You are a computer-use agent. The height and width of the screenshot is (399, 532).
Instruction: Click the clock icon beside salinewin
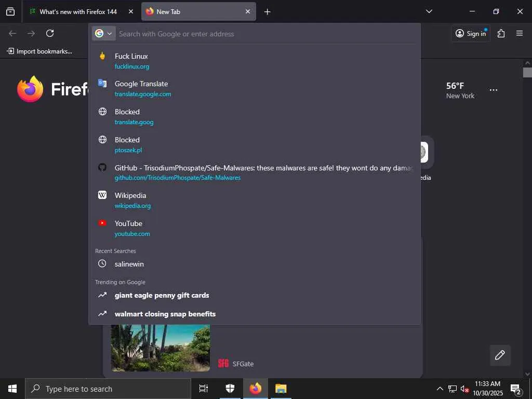coord(102,263)
